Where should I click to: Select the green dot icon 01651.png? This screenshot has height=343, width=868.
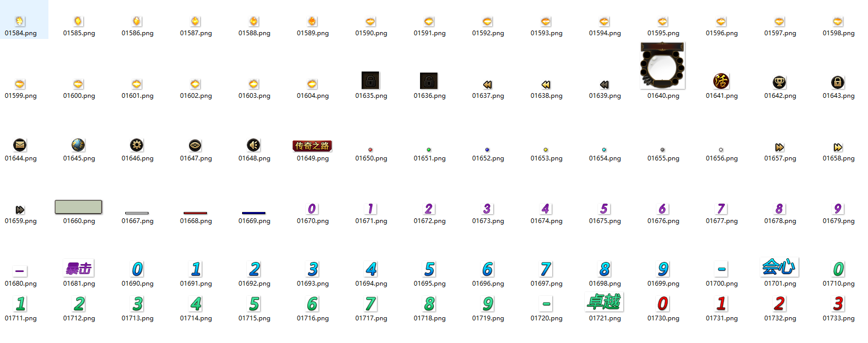(429, 149)
